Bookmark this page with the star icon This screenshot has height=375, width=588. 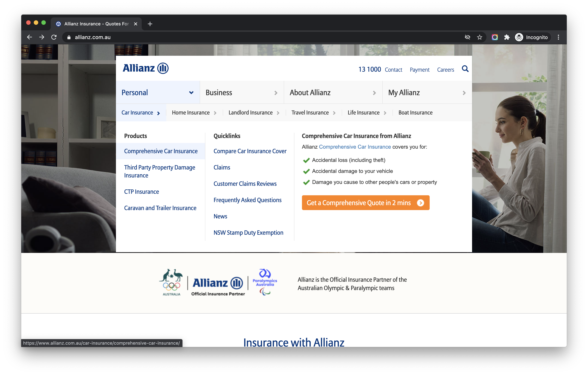pyautogui.click(x=480, y=37)
